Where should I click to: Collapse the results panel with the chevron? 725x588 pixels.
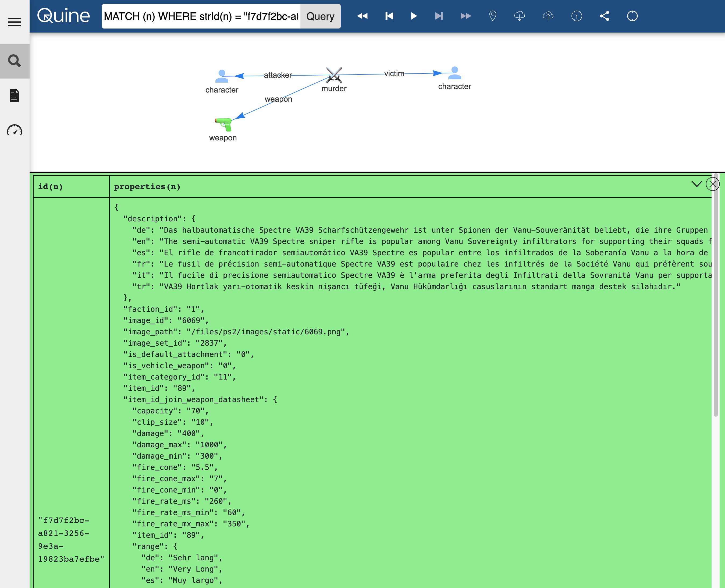tap(696, 184)
